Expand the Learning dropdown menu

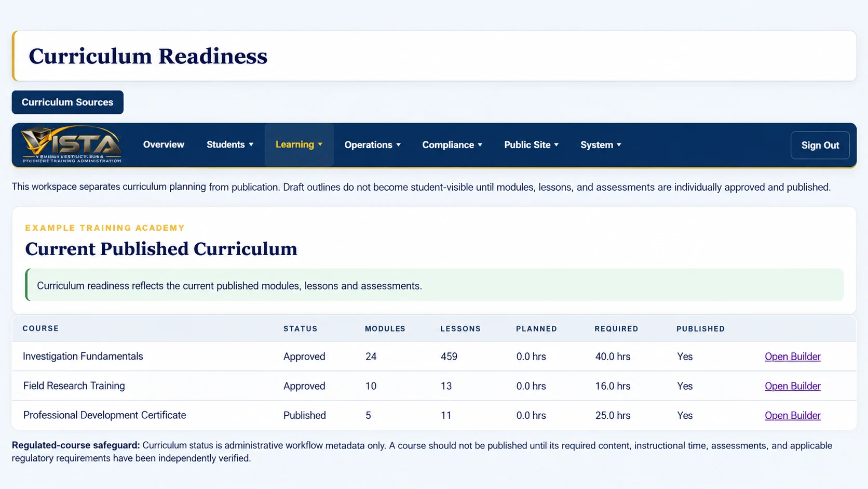pyautogui.click(x=299, y=144)
